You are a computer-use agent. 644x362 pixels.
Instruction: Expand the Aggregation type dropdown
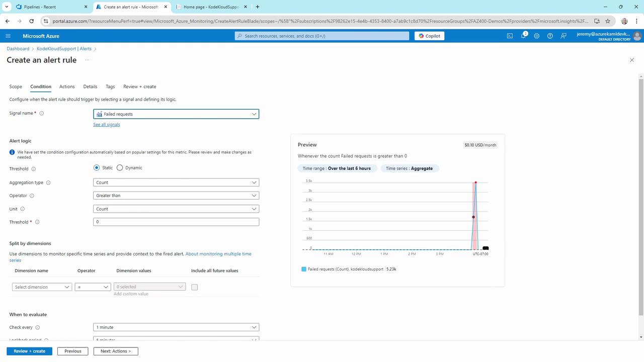tap(176, 183)
